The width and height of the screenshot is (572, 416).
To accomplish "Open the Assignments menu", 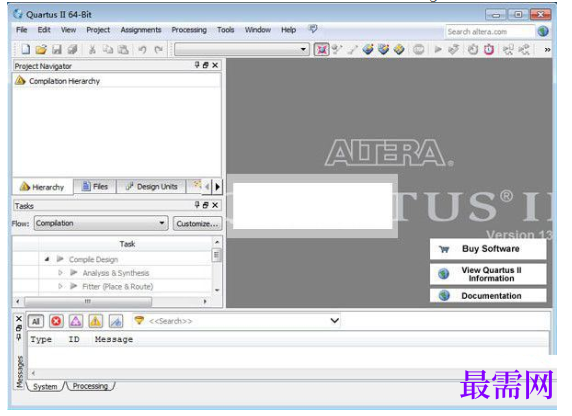I will (x=141, y=30).
